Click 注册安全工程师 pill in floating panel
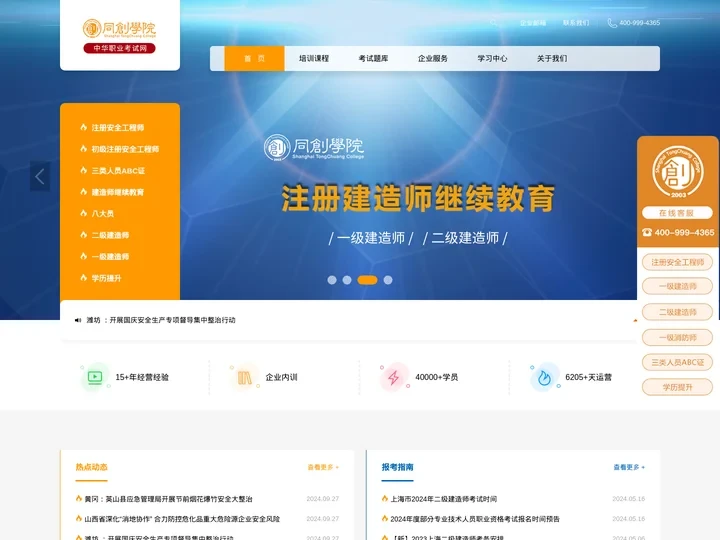Viewport: 720px width, 540px height. tap(677, 262)
